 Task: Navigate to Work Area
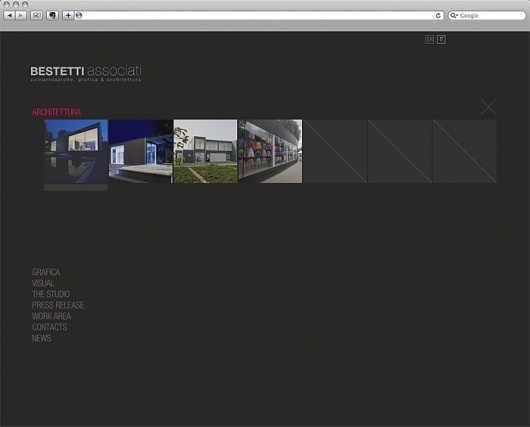[x=51, y=316]
